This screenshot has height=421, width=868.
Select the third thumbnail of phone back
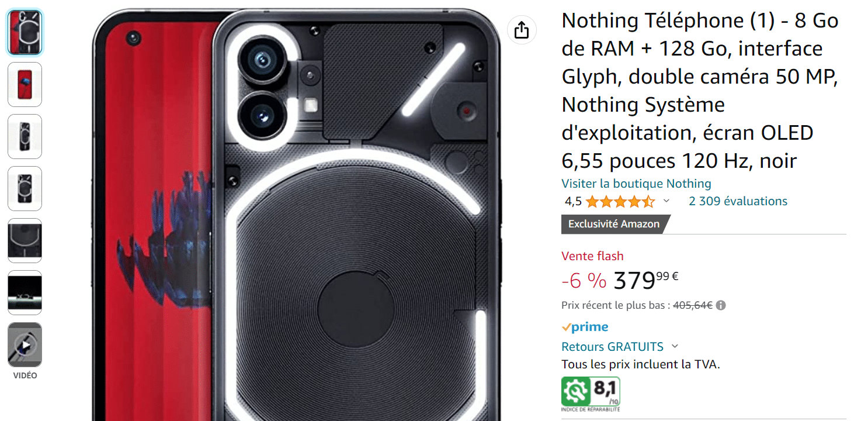point(25,137)
